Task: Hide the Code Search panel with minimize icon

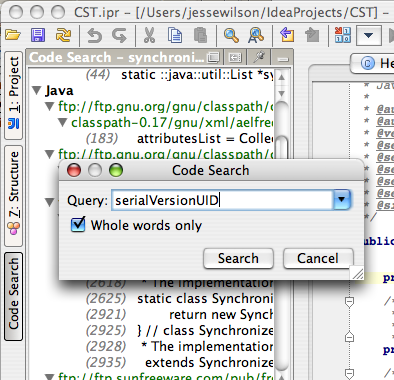Action: tap(283, 59)
